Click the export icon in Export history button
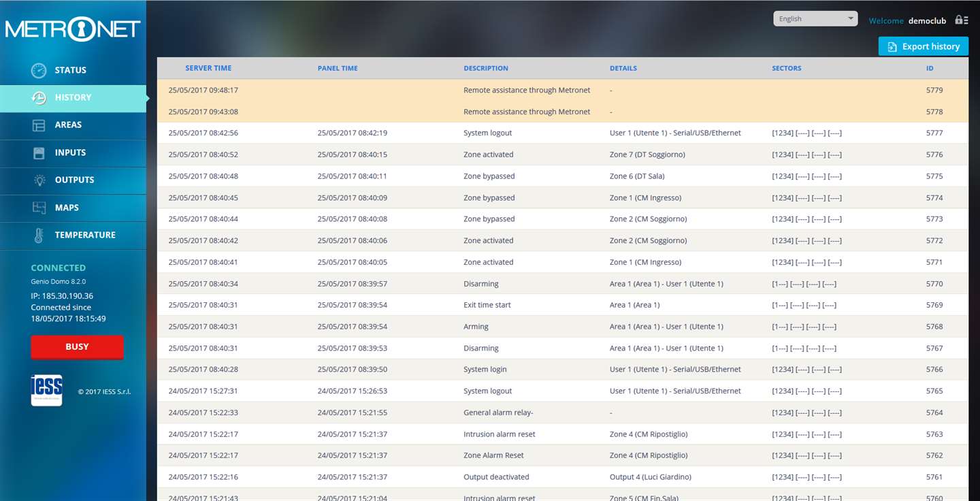980x501 pixels. tap(892, 47)
